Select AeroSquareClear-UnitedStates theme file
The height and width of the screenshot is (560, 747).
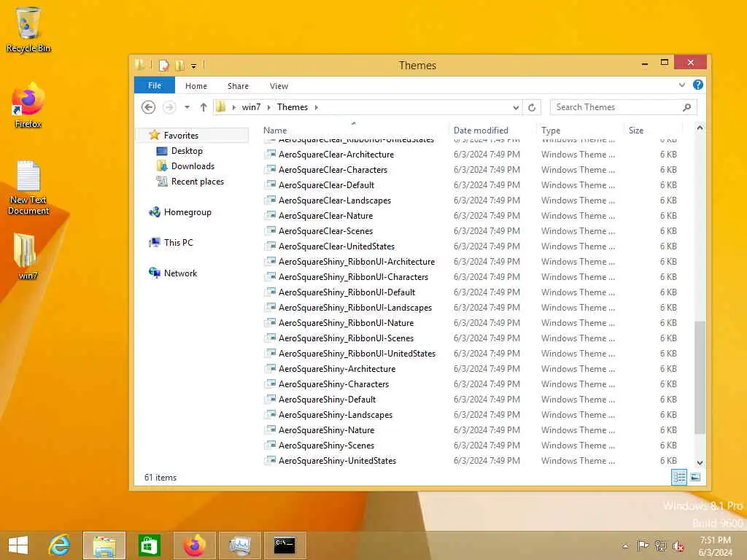click(336, 246)
